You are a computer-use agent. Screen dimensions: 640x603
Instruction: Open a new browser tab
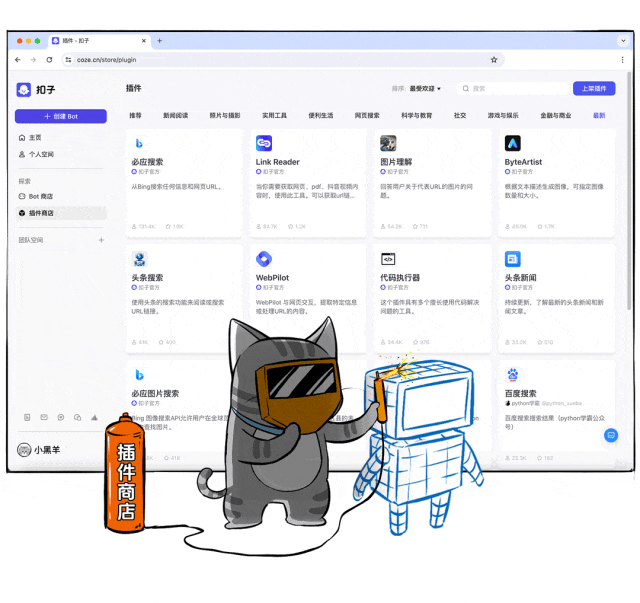click(160, 40)
